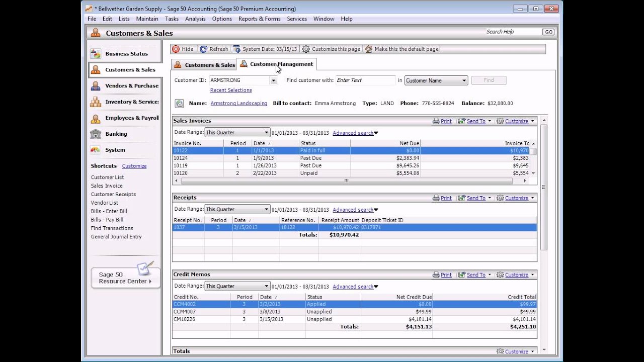644x362 pixels.
Task: Print the Receipts list
Action: pyautogui.click(x=442, y=198)
